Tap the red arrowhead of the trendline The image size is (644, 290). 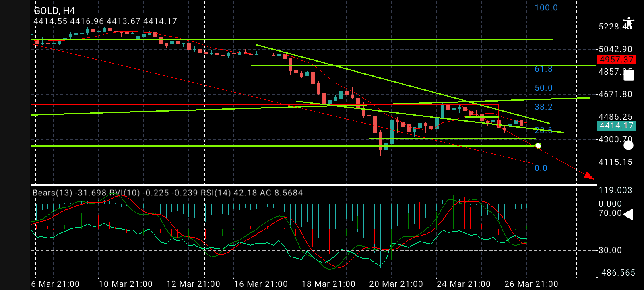click(589, 176)
